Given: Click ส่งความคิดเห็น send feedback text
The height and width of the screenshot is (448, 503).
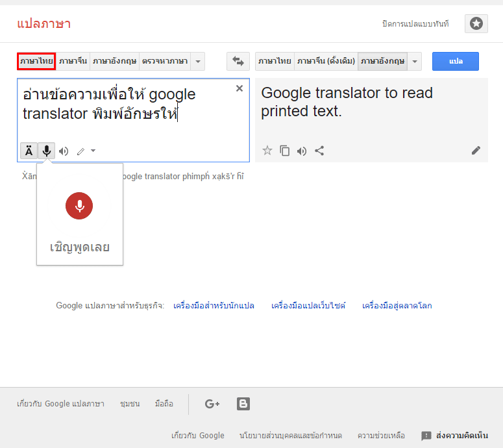Looking at the screenshot, I should 462,436.
